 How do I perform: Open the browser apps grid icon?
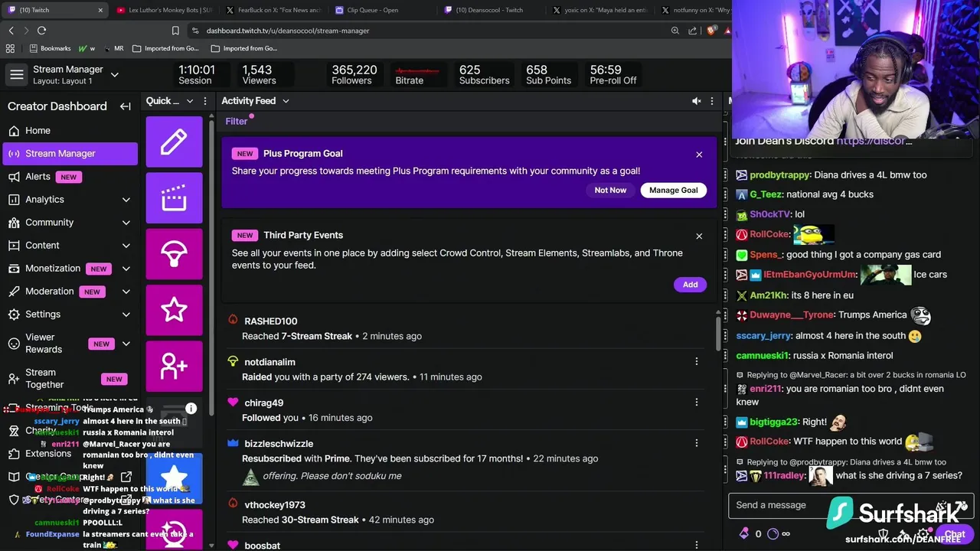click(10, 48)
